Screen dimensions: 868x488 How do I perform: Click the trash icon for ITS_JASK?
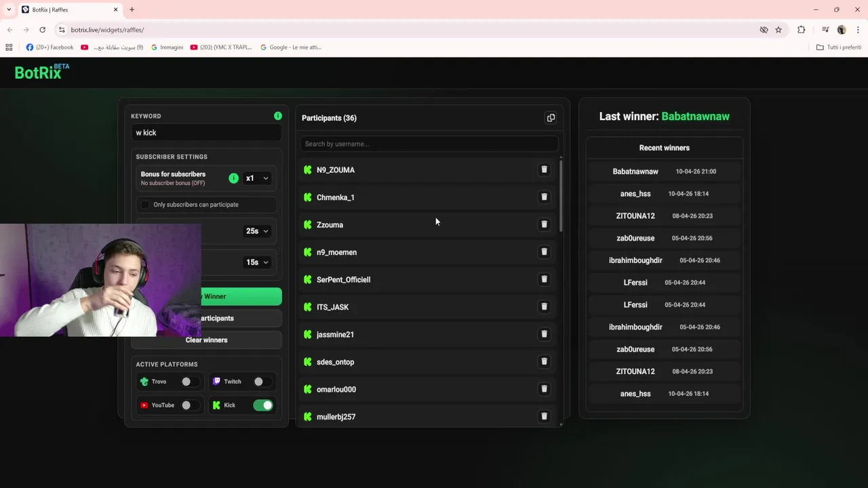point(544,306)
